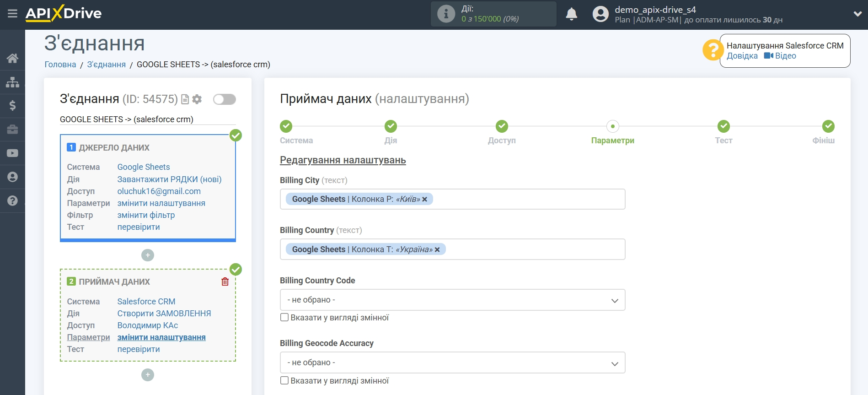Toggle connection on/off switch

click(x=224, y=99)
